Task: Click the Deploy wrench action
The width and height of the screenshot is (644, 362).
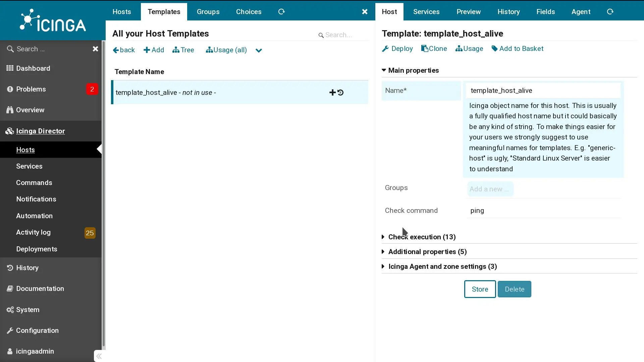Action: tap(397, 49)
